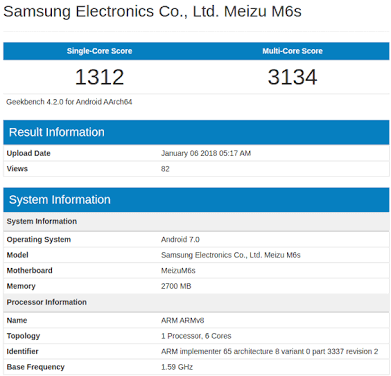
Task: Select the '2700 MB' memory value
Action: pyautogui.click(x=176, y=286)
